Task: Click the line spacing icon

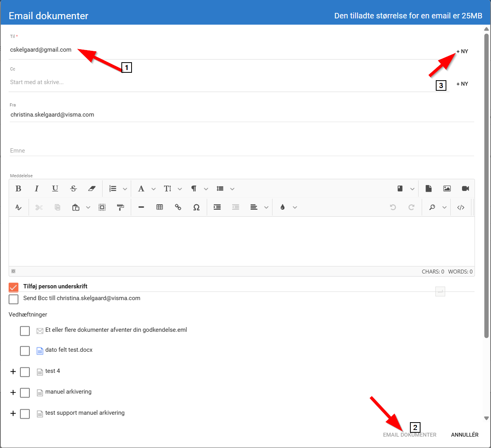Action: pyautogui.click(x=220, y=189)
